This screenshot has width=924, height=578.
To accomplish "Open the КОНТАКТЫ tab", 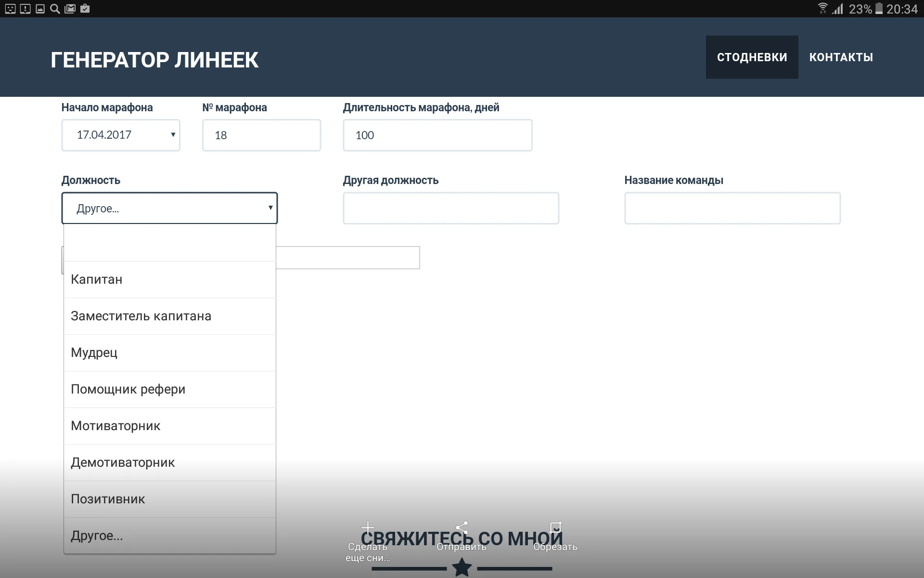I will pos(841,57).
